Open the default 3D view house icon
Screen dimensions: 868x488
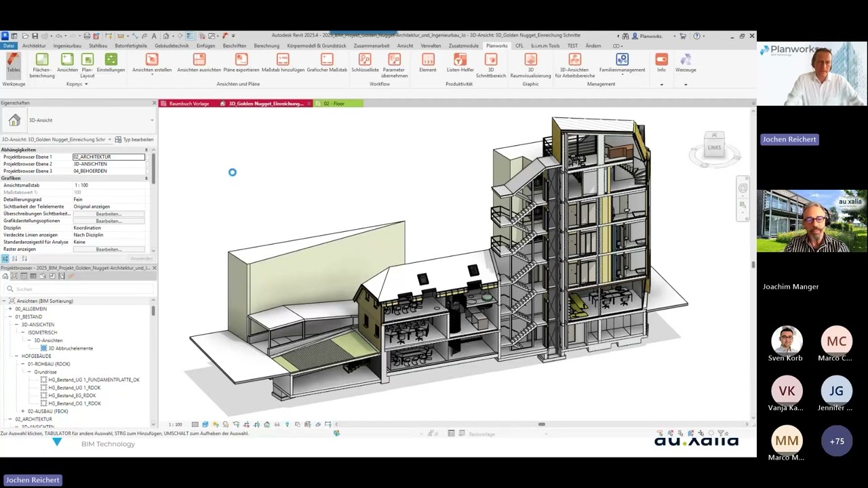[166, 36]
